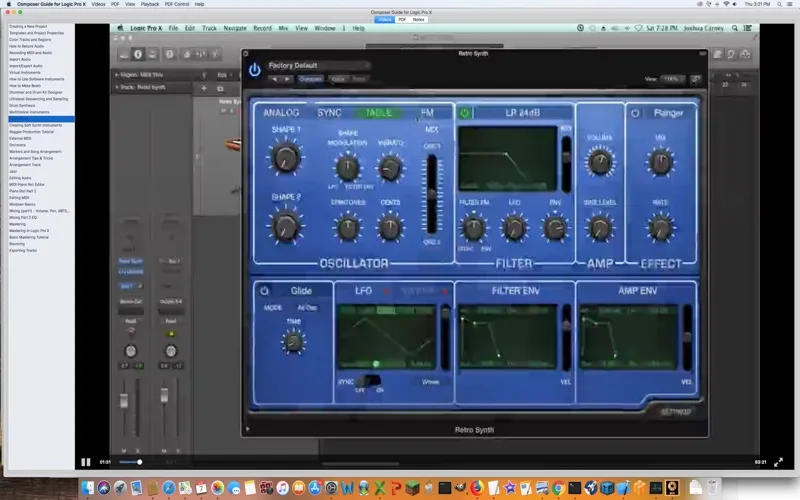Click the Quick Help question mark icon
800x500 pixels.
click(169, 54)
